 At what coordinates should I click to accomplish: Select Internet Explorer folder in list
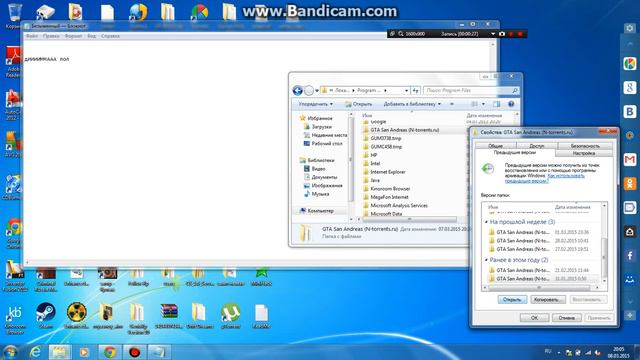384,172
